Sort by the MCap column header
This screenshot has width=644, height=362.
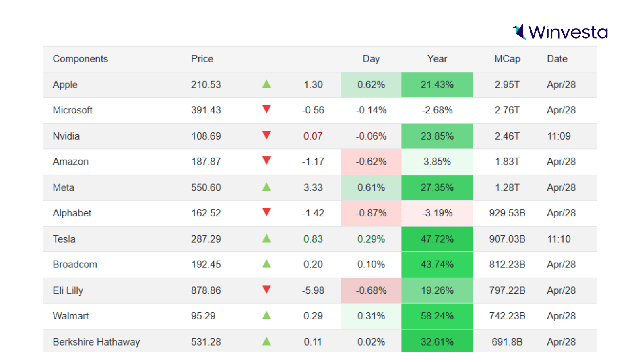[507, 59]
